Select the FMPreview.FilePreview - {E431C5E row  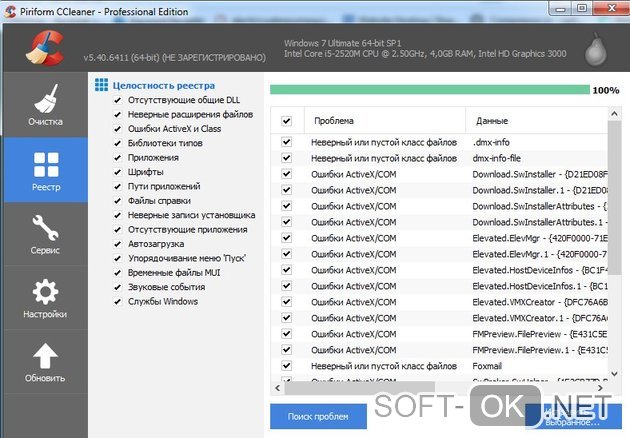pyautogui.click(x=440, y=334)
